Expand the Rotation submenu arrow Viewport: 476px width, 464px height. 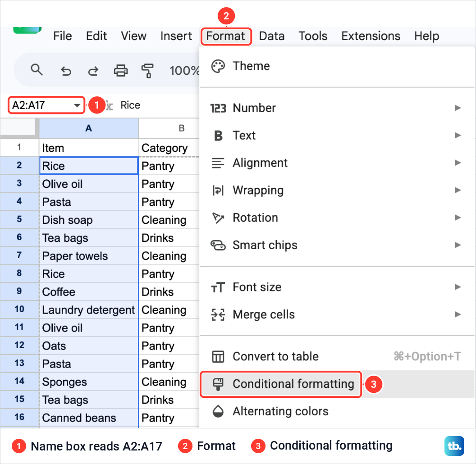[x=458, y=218]
